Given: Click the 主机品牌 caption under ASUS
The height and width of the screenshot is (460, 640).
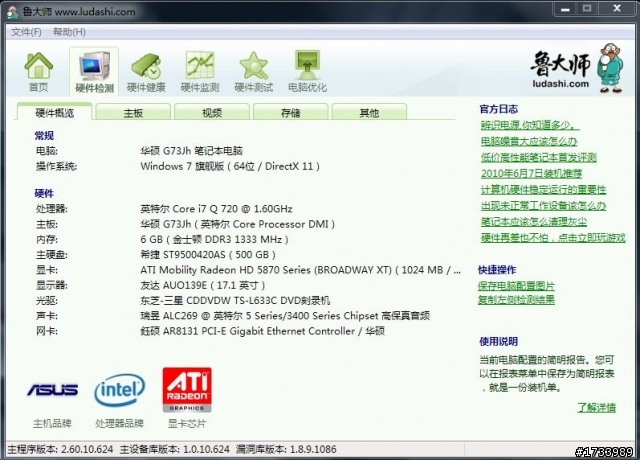Looking at the screenshot, I should [x=52, y=423].
